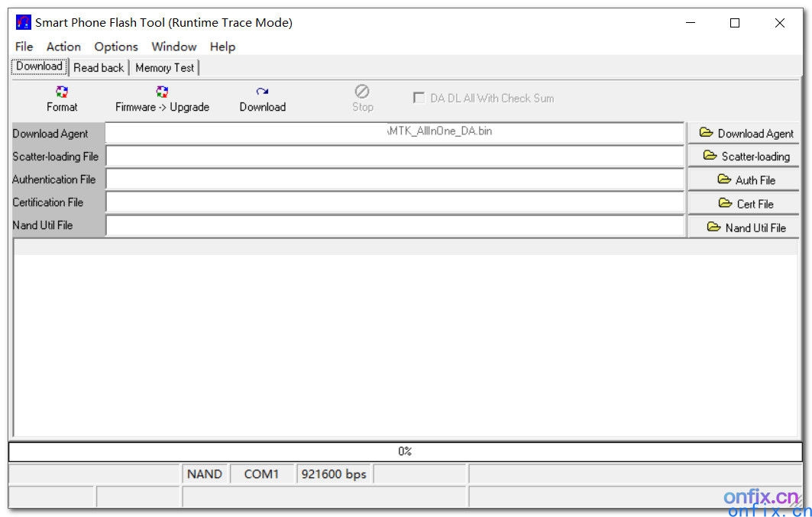The image size is (812, 517).
Task: Open the Action menu
Action: (x=63, y=47)
